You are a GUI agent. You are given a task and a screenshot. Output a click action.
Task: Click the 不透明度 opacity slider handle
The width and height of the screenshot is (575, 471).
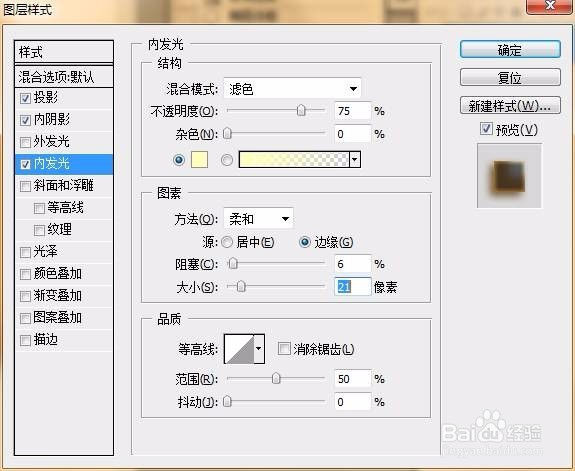[x=301, y=110]
